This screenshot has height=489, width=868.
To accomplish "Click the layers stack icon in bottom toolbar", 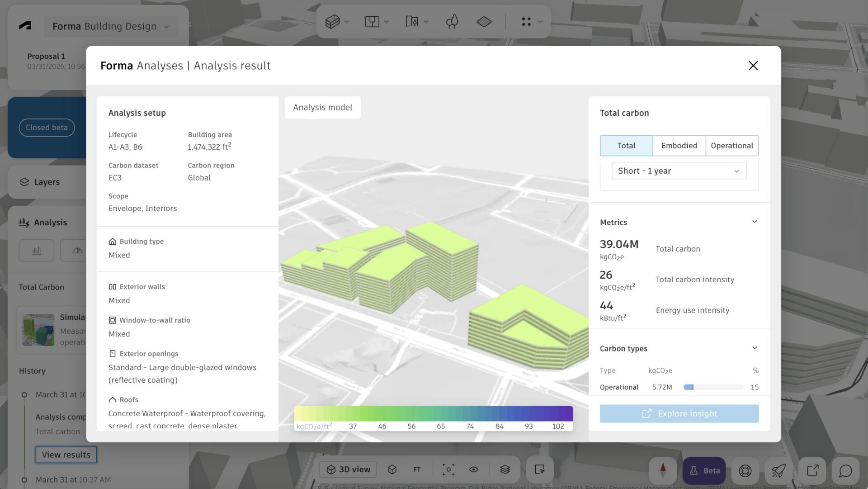I will click(505, 470).
